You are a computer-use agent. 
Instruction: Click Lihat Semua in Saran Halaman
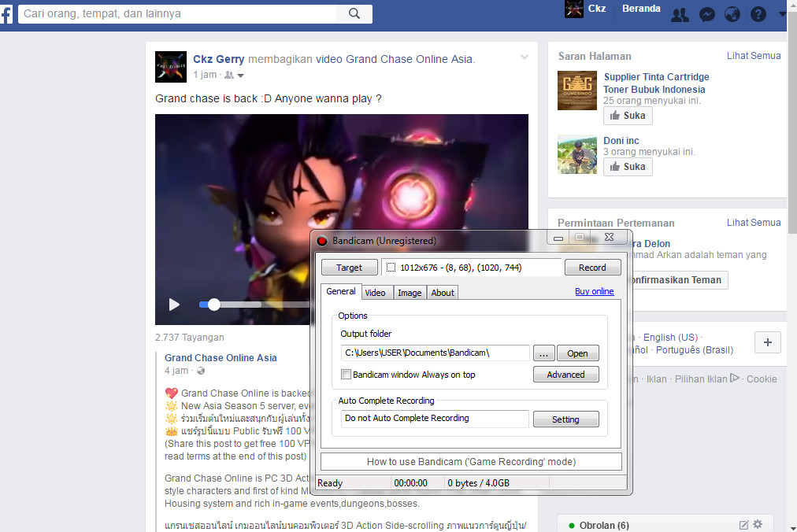point(753,56)
